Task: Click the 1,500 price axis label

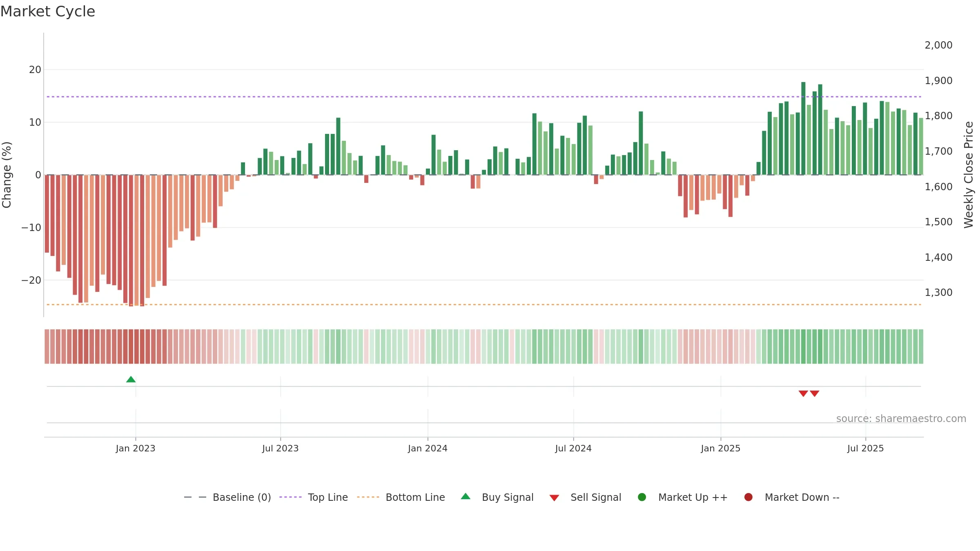Action: pyautogui.click(x=938, y=222)
